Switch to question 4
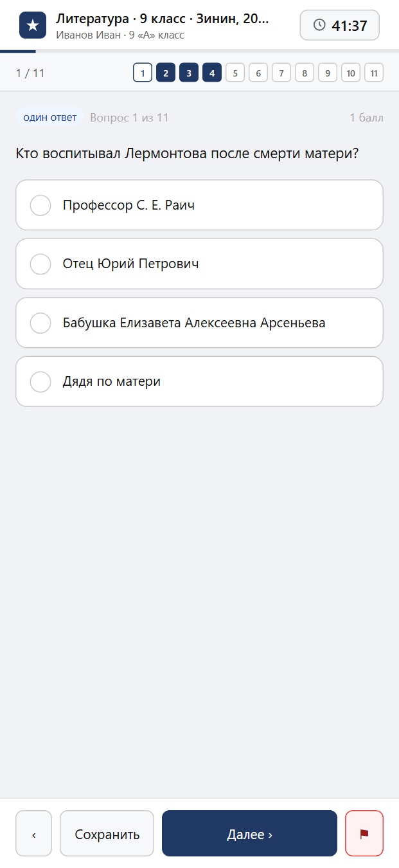Viewport: 399px width, 868px height. pos(212,73)
